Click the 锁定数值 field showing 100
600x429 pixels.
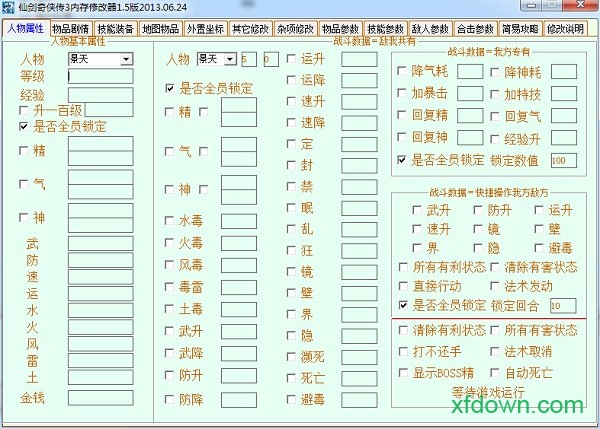(564, 160)
